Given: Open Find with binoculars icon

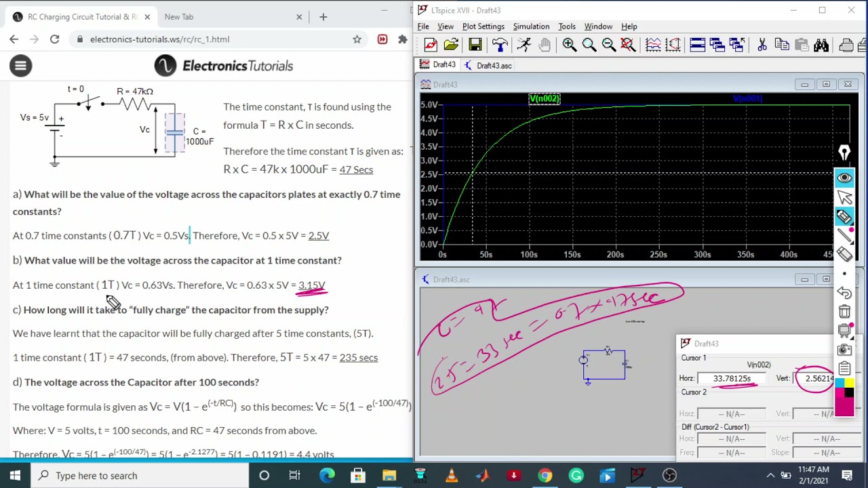Looking at the screenshot, I should click(821, 45).
